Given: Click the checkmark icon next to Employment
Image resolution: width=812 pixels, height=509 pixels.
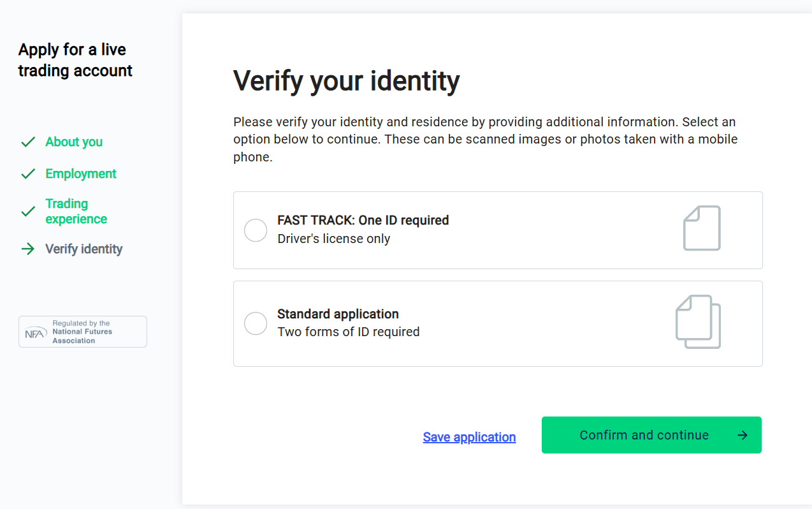Looking at the screenshot, I should (28, 173).
